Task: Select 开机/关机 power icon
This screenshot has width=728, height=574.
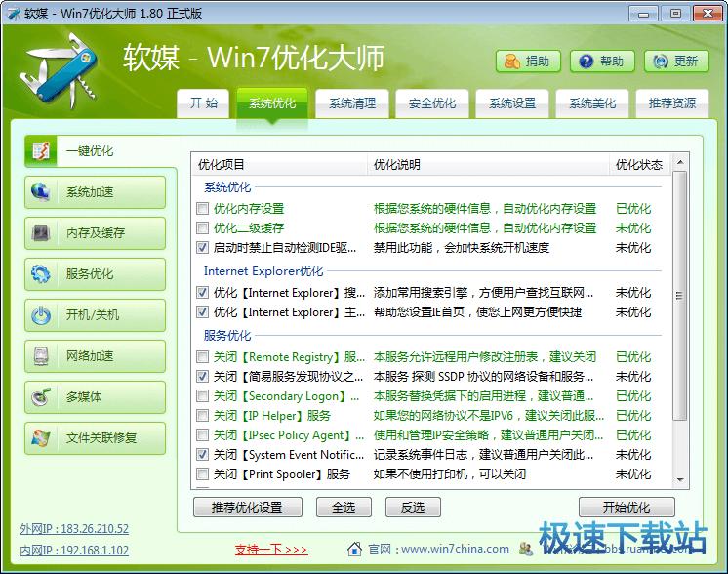Action: 41,315
